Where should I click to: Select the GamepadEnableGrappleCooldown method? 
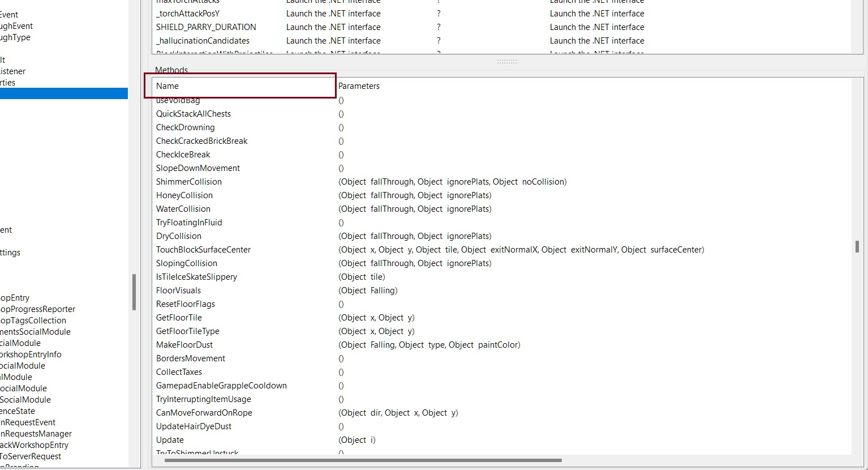pyautogui.click(x=221, y=386)
